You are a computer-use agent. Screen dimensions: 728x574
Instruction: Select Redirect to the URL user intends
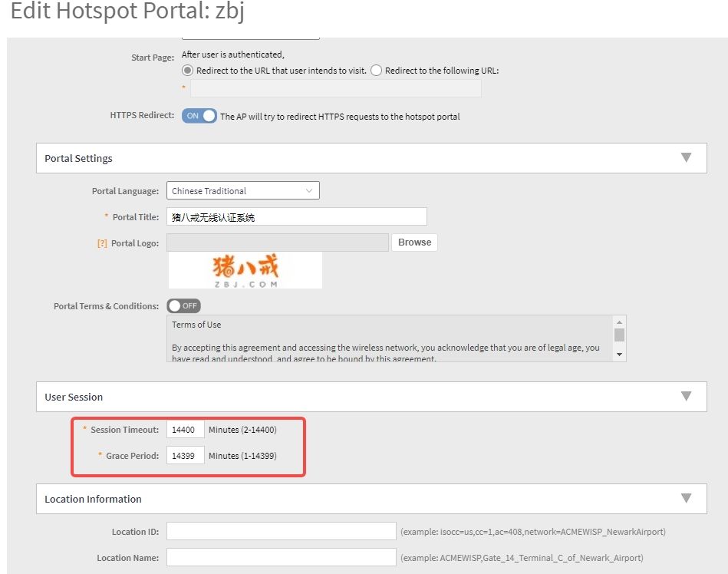tap(187, 71)
